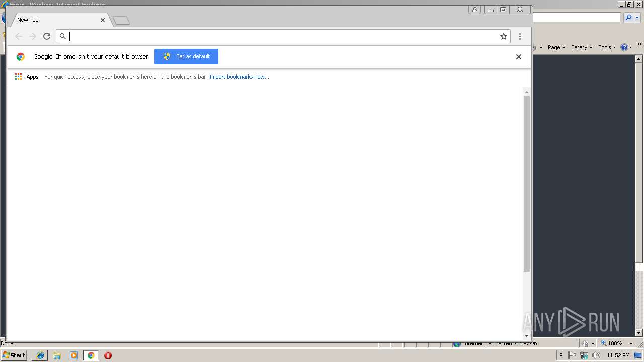This screenshot has height=362, width=644.
Task: Expand IE search provider dropdown arrow
Action: coord(637,18)
